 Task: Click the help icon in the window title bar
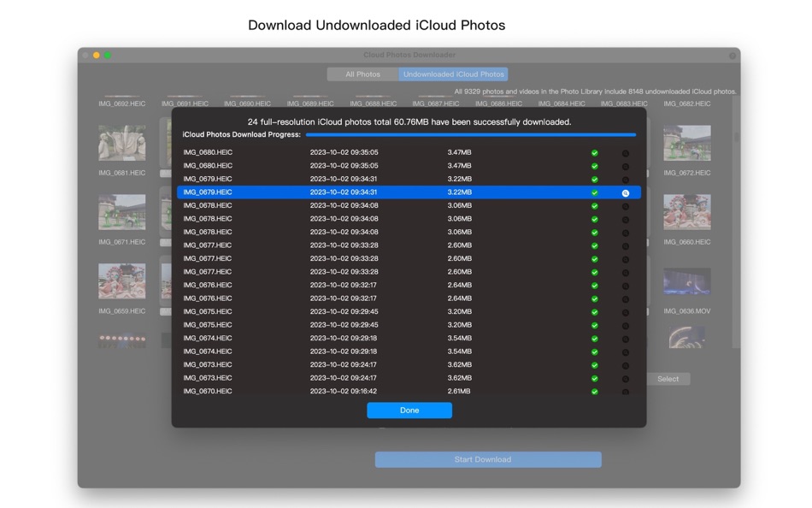733,56
